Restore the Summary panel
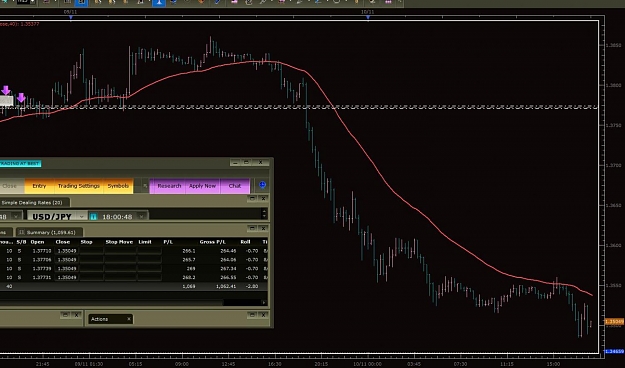625x368 pixels. click(x=252, y=228)
